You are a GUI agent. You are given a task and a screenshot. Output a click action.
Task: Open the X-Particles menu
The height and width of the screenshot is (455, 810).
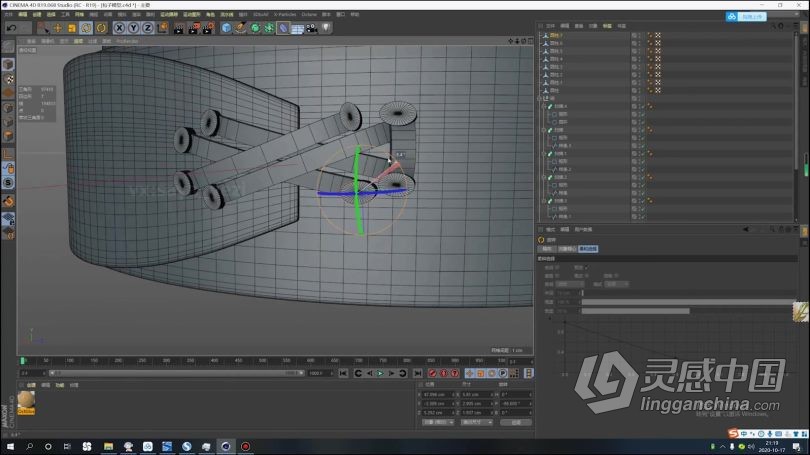[x=285, y=14]
